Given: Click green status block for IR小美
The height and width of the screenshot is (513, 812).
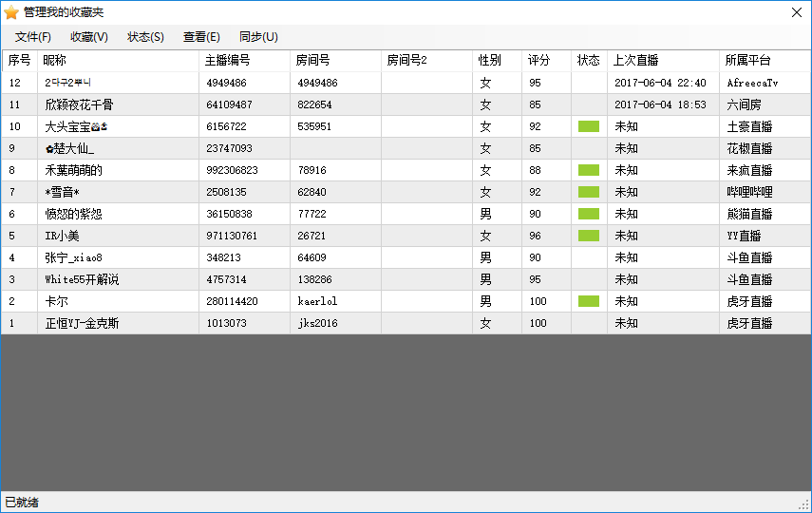Looking at the screenshot, I should coord(589,236).
